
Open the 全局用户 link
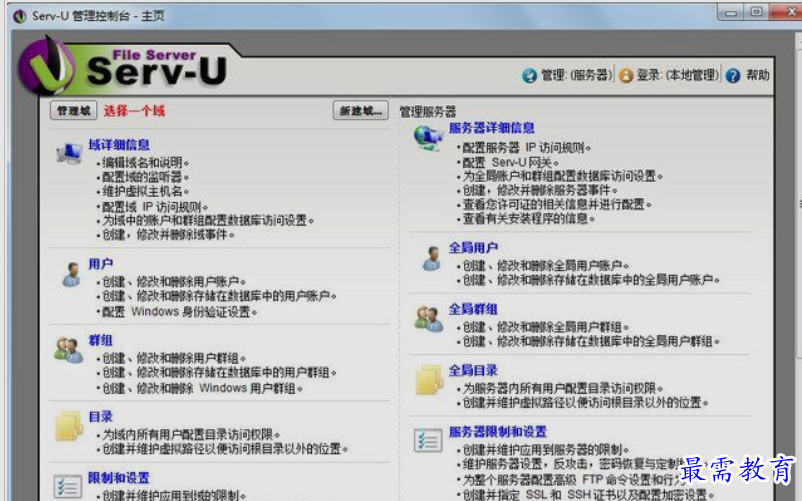point(473,248)
